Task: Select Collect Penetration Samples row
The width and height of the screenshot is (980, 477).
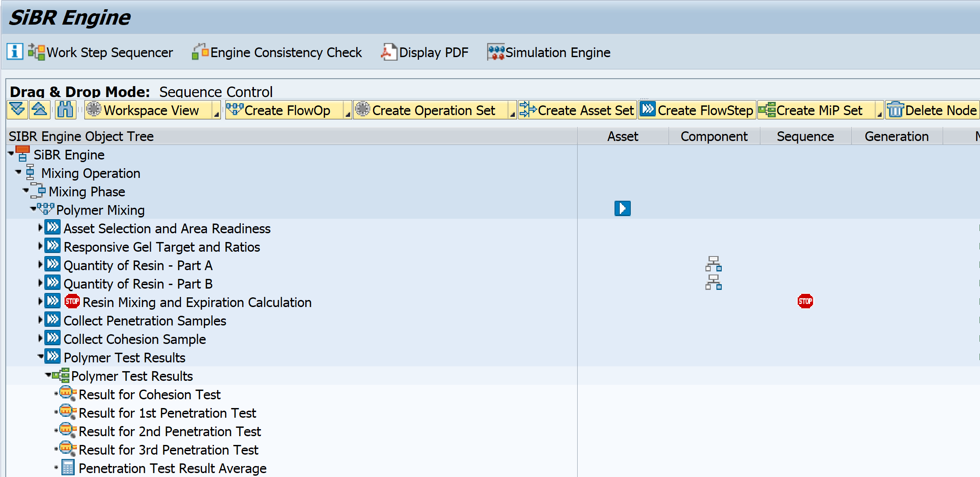Action: (x=145, y=321)
